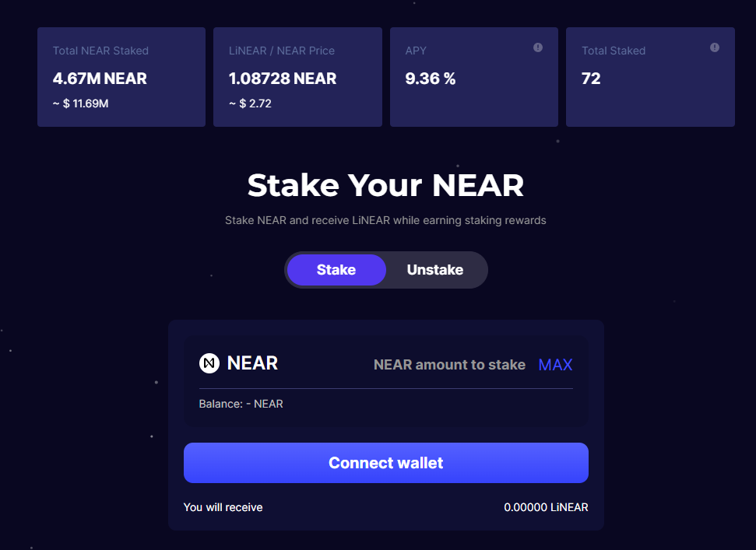Viewport: 756px width, 550px height.
Task: Click the APY info icon
Action: coord(537,47)
